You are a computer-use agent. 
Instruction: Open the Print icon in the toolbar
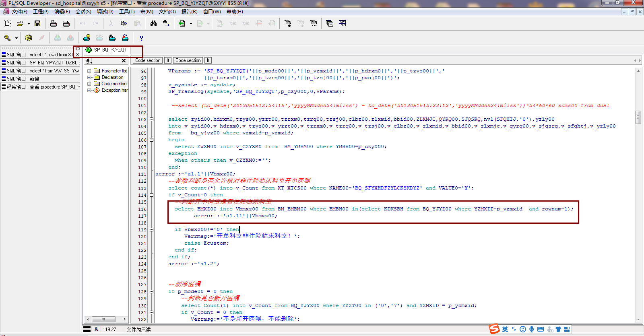pyautogui.click(x=54, y=23)
